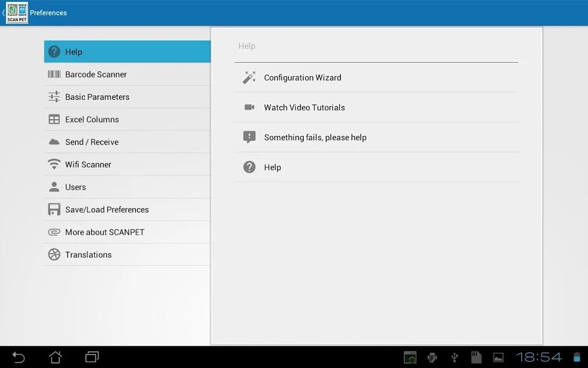Tap the recent apps button
This screenshot has height=368, width=588.
click(x=92, y=357)
